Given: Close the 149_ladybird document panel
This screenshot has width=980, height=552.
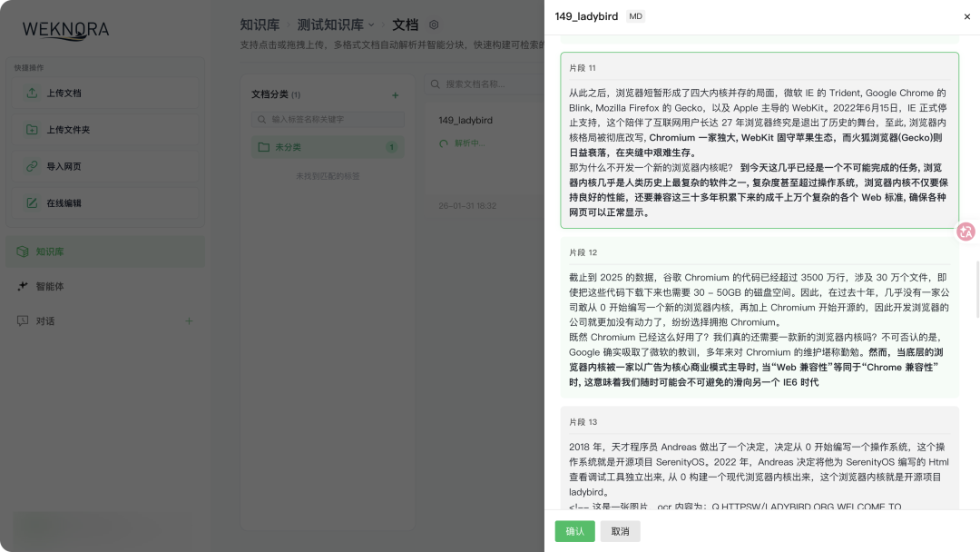Looking at the screenshot, I should click(967, 17).
